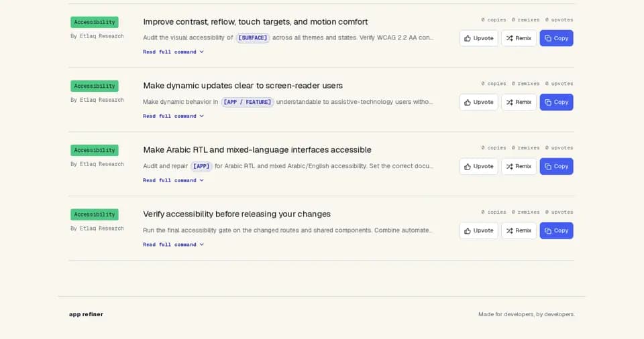Open title 'Make dynamic updates clear to screen-reader users'
644x339 pixels.
coord(243,86)
